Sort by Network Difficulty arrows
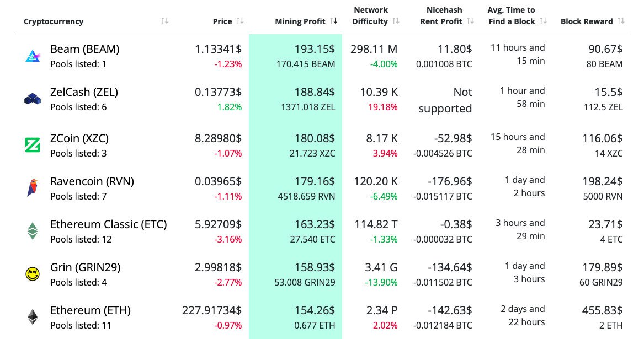The width and height of the screenshot is (644, 339). coord(396,21)
